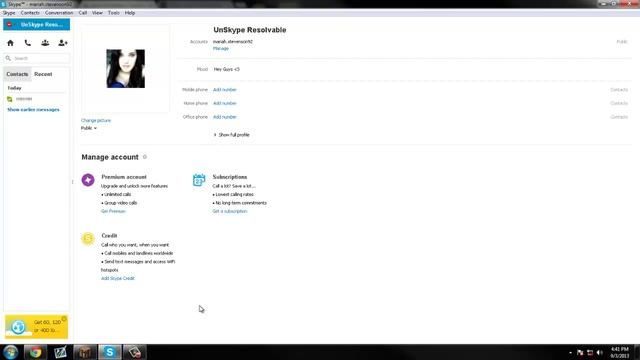Click the volume speaker tray icon
The height and width of the screenshot is (360, 640).
pos(600,353)
